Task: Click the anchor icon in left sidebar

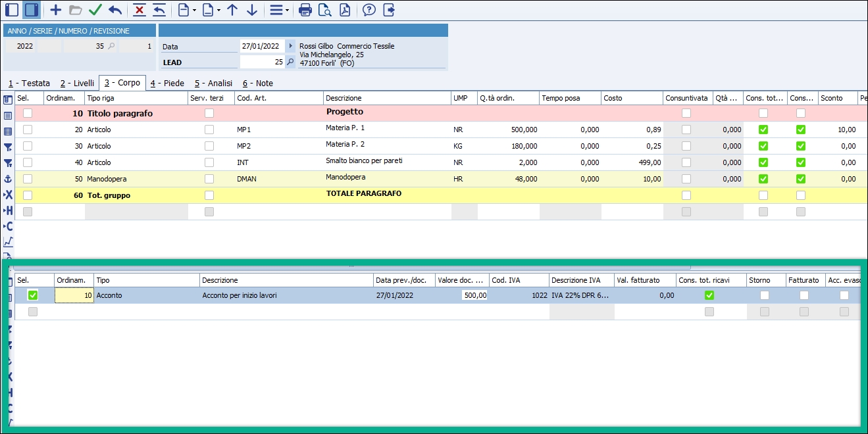Action: 8,179
